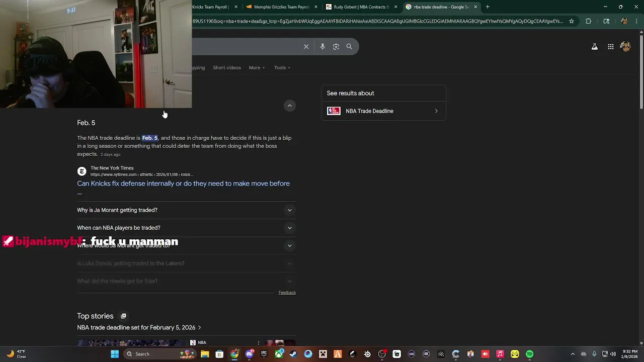
Task: Click the address bar URL
Action: click(x=377, y=21)
